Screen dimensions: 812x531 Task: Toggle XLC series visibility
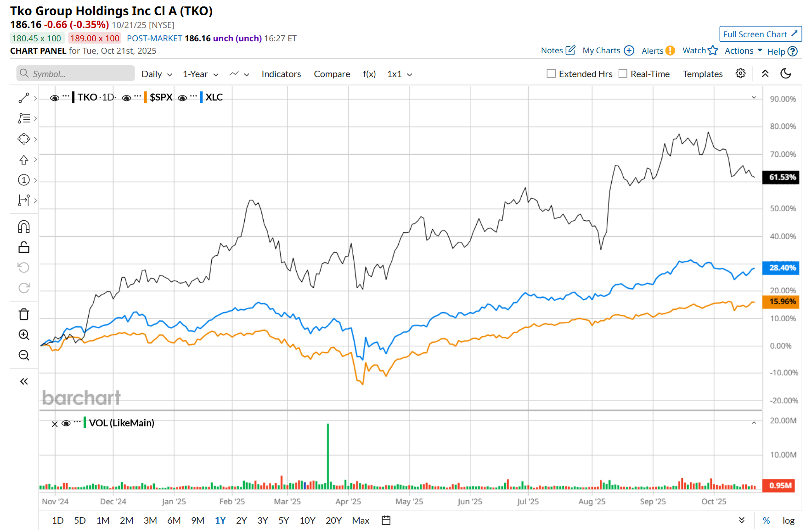[182, 98]
